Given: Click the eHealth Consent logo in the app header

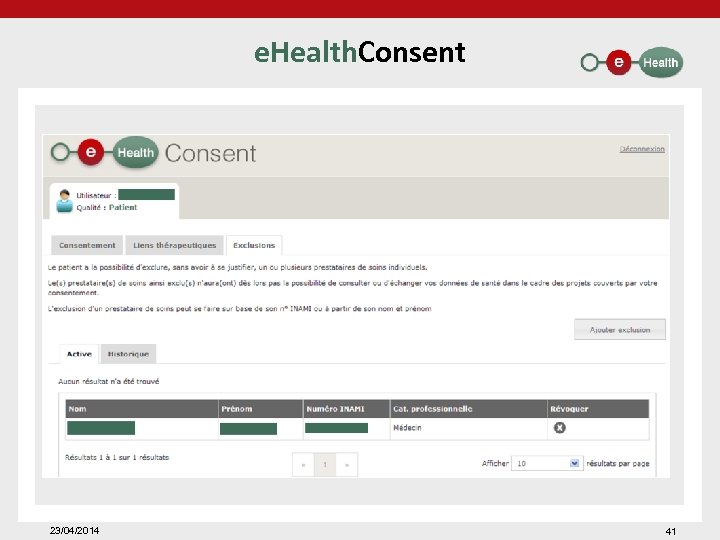Looking at the screenshot, I should [x=153, y=152].
